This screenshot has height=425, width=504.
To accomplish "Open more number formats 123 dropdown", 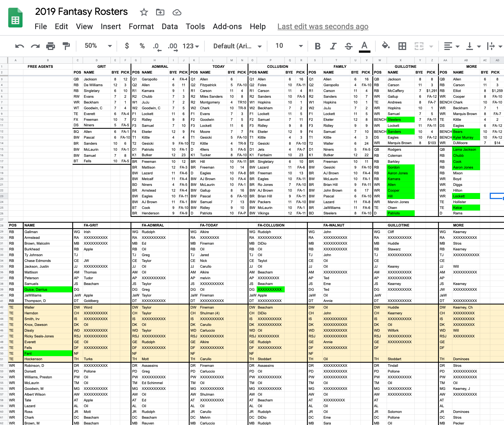I will (x=191, y=46).
